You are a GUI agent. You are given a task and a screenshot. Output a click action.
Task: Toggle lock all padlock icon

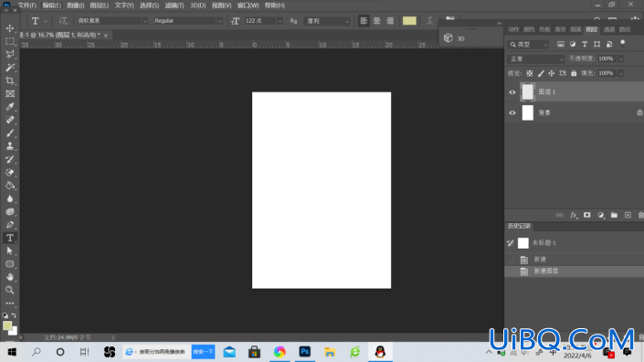coord(574,73)
